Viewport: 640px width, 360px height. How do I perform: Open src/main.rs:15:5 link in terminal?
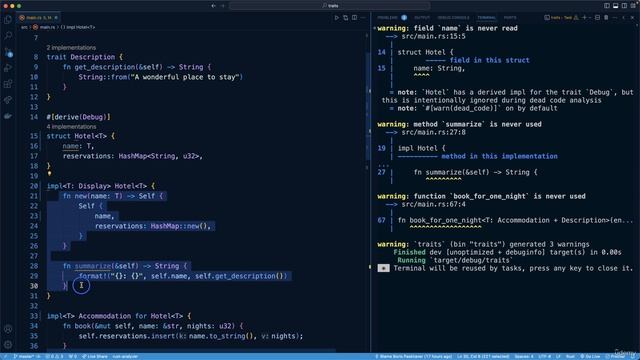coord(433,36)
